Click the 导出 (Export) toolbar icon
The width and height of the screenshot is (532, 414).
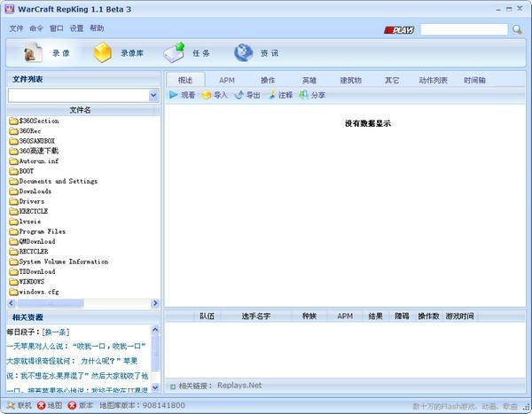239,95
